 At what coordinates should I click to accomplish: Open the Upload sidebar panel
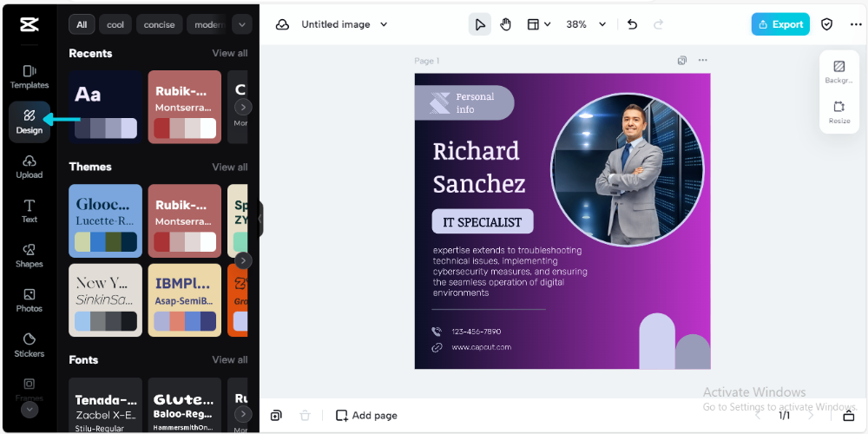point(30,167)
